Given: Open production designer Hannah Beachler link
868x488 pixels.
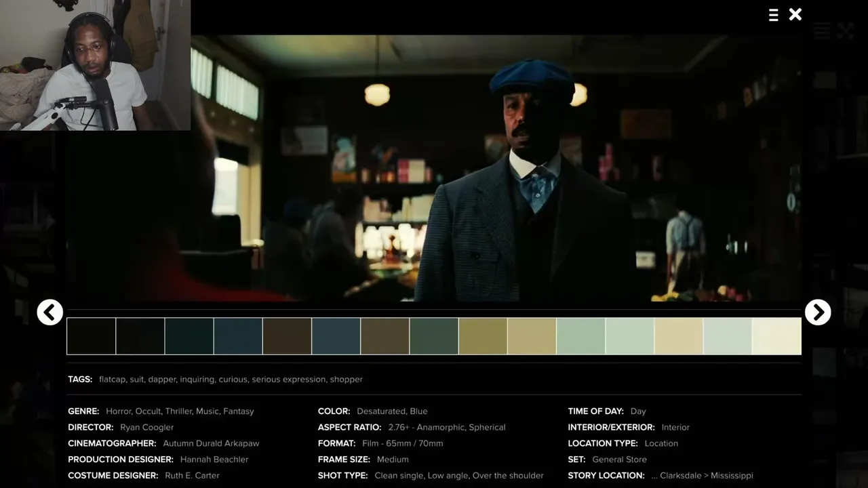Looking at the screenshot, I should tap(214, 460).
